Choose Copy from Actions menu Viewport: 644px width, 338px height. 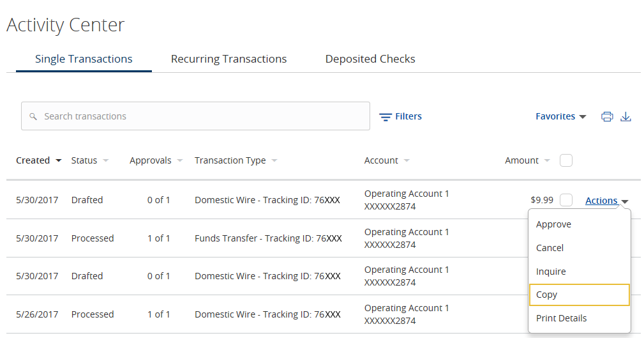(580, 295)
